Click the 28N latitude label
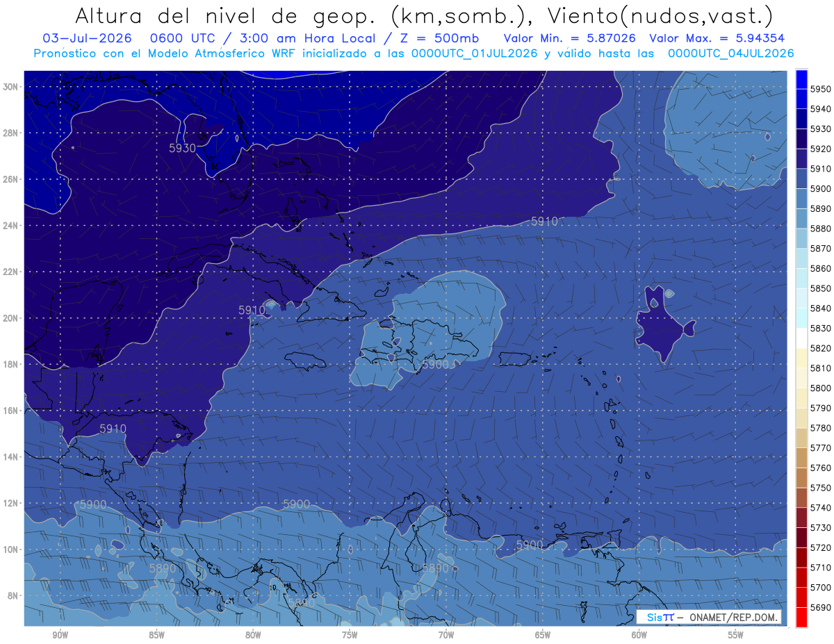 [x=12, y=133]
